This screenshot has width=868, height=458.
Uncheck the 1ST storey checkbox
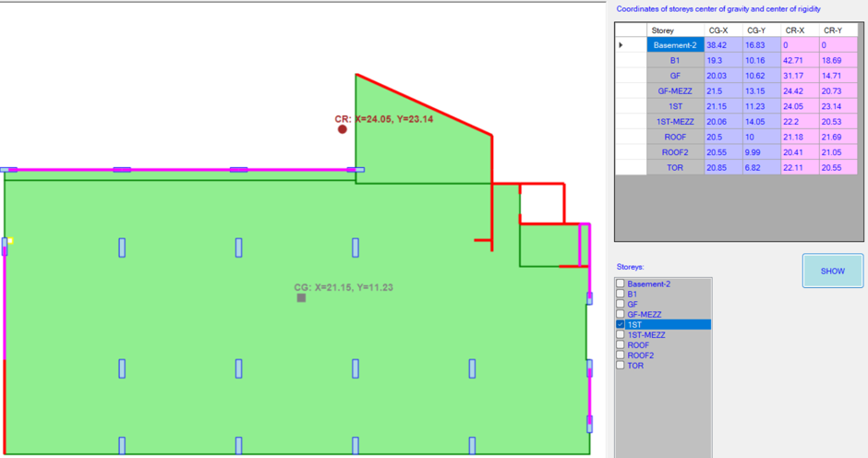621,324
